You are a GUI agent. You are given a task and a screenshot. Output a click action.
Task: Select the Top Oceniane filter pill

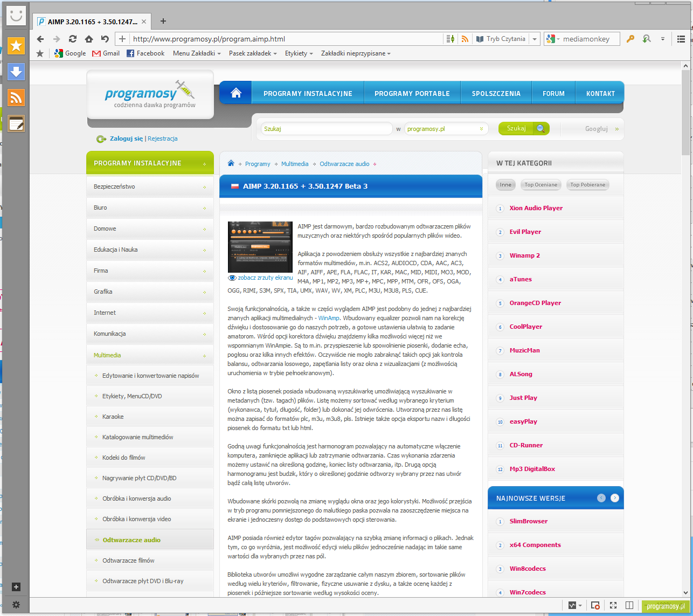541,185
